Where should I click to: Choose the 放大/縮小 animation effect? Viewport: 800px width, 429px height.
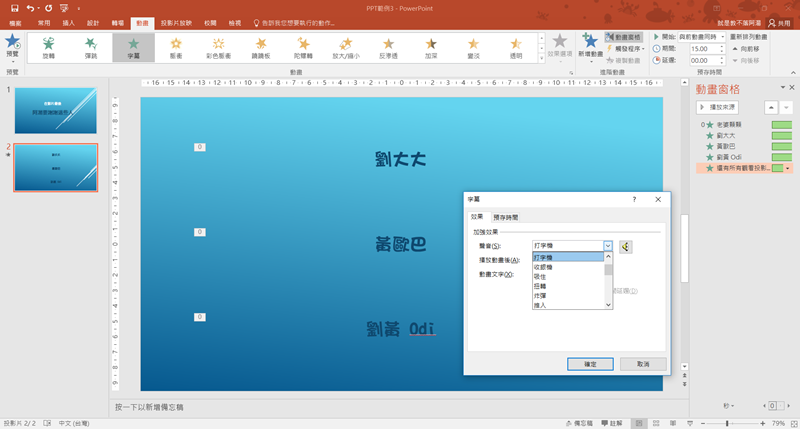click(345, 46)
